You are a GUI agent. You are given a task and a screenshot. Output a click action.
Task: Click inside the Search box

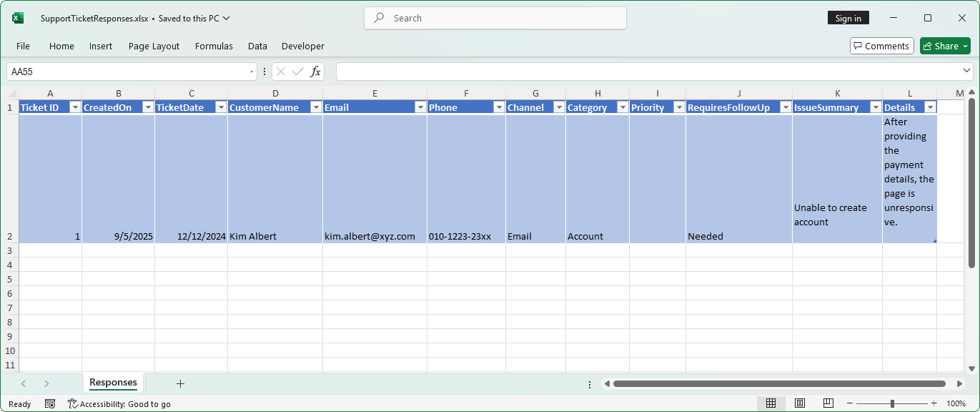tap(495, 18)
